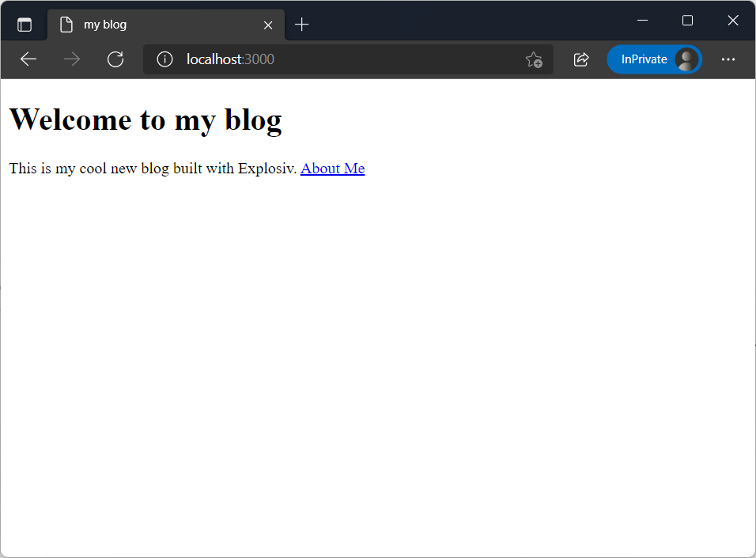Go forward with the forward arrow
Screen dimensions: 756x558
[72, 59]
